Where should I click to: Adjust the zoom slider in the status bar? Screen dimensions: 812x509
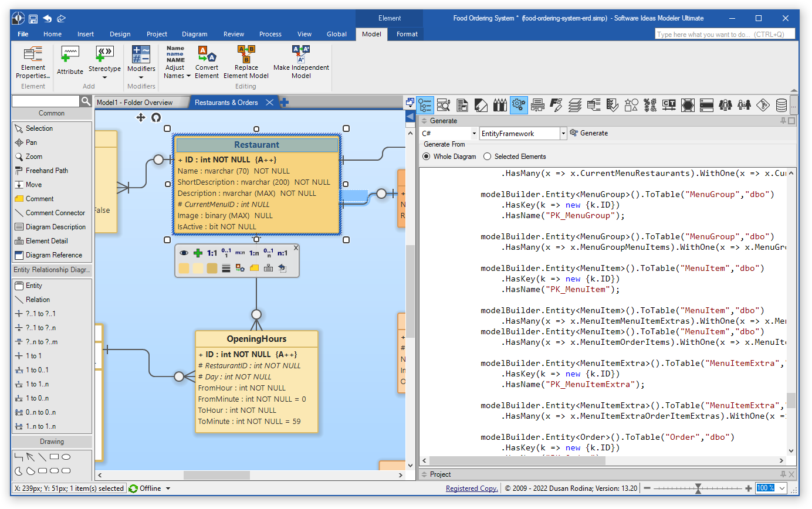coord(698,488)
